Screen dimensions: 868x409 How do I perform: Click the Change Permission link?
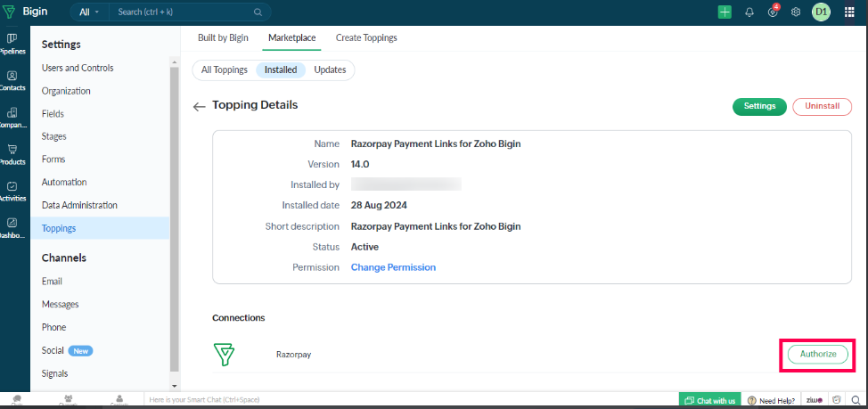(393, 267)
